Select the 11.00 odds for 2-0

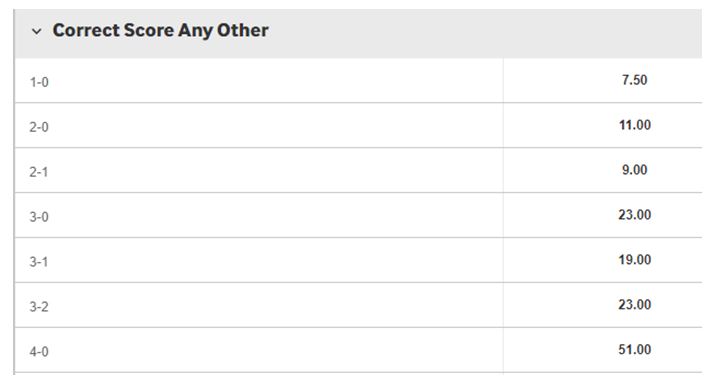coord(635,125)
